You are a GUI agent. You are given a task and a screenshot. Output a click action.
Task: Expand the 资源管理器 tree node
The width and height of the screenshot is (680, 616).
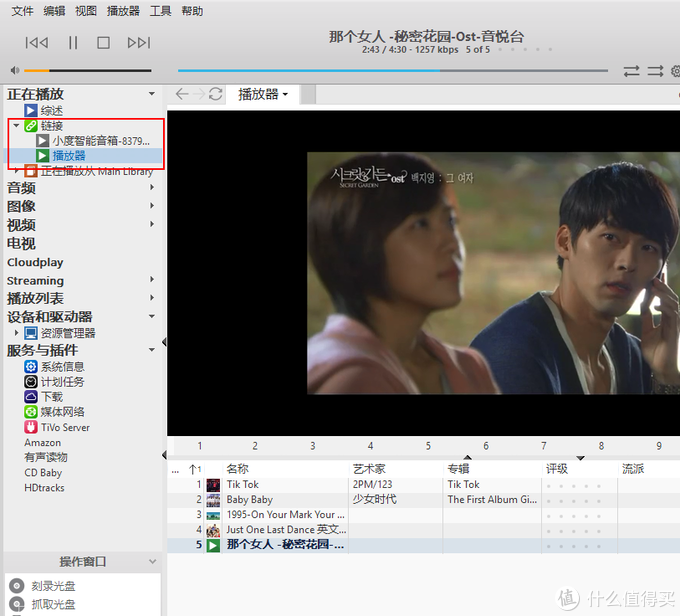[16, 333]
